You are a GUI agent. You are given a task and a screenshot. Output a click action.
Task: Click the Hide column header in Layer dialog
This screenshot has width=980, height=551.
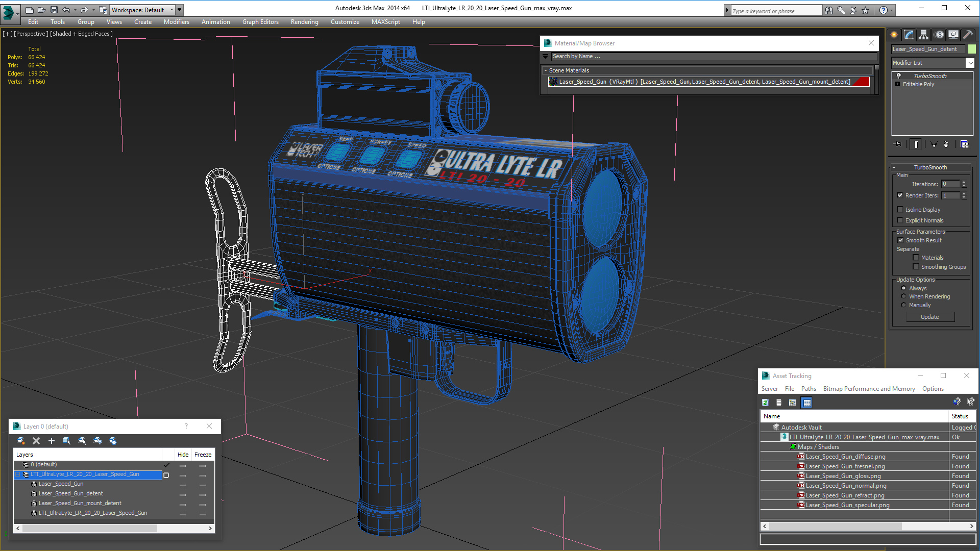pyautogui.click(x=183, y=455)
